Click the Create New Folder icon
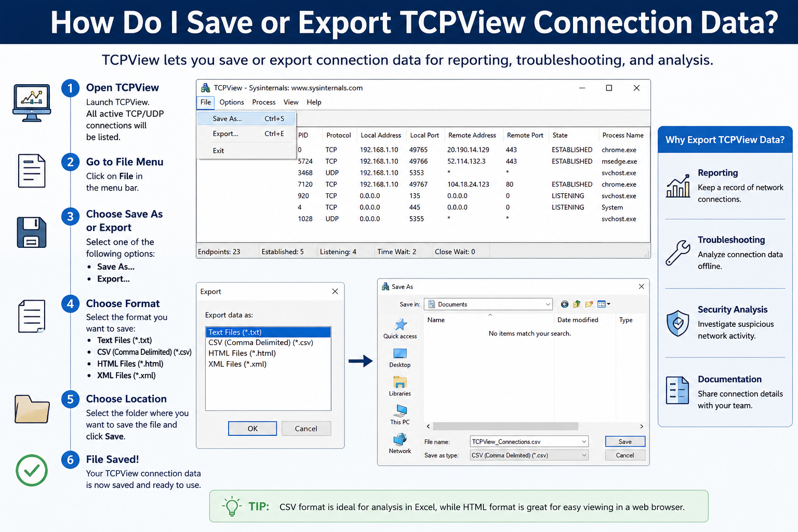Screen dimensions: 798x532 (x=589, y=304)
